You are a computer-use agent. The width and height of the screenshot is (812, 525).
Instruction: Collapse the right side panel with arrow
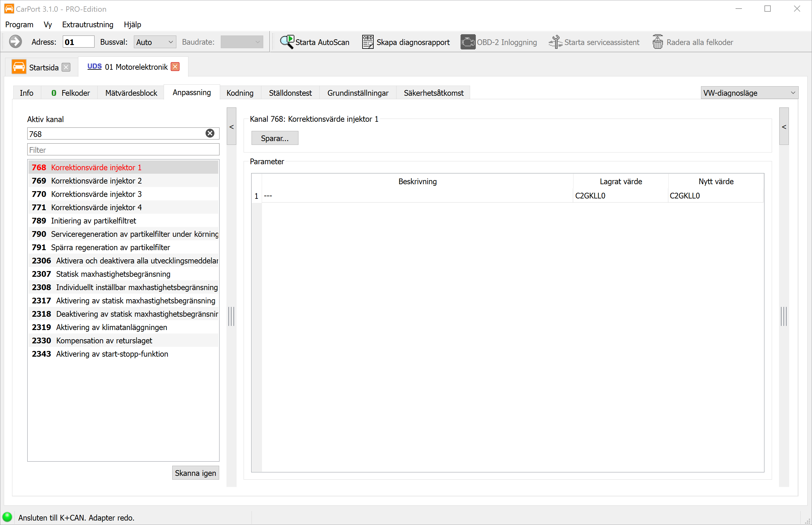pyautogui.click(x=784, y=126)
